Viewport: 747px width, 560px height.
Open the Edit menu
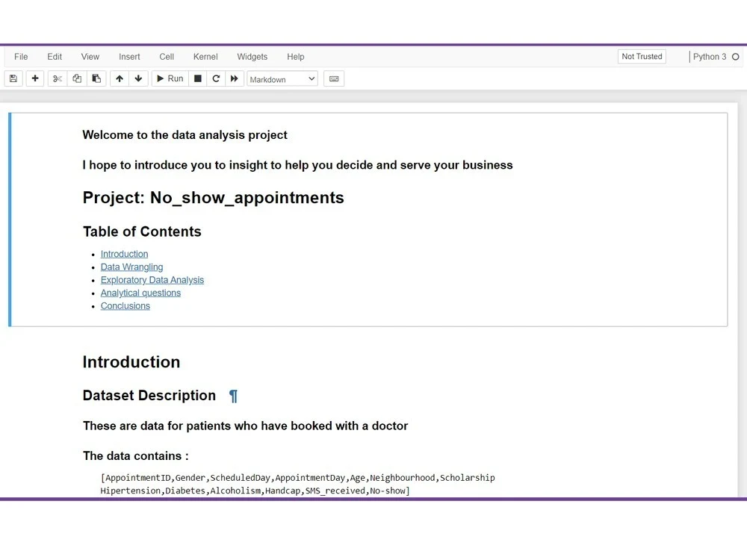coord(55,57)
